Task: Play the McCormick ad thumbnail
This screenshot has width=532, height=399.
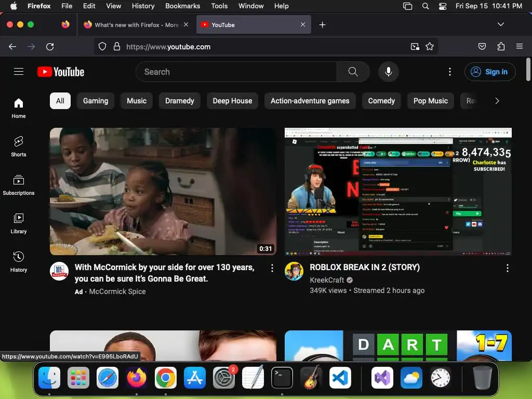Action: click(163, 191)
